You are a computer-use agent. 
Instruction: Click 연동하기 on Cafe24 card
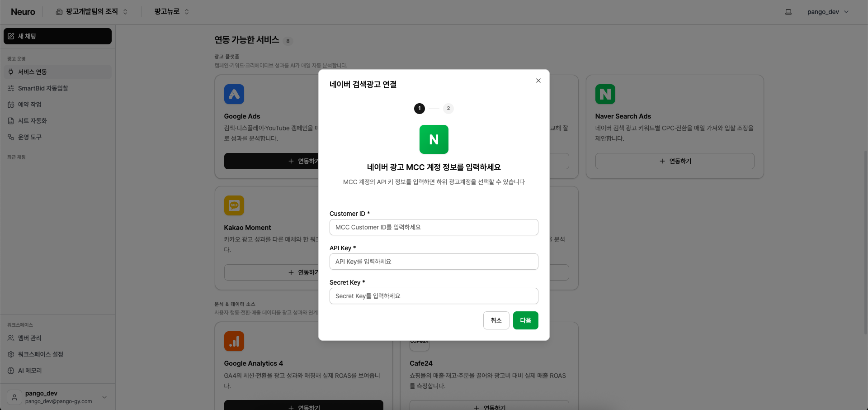pos(489,405)
